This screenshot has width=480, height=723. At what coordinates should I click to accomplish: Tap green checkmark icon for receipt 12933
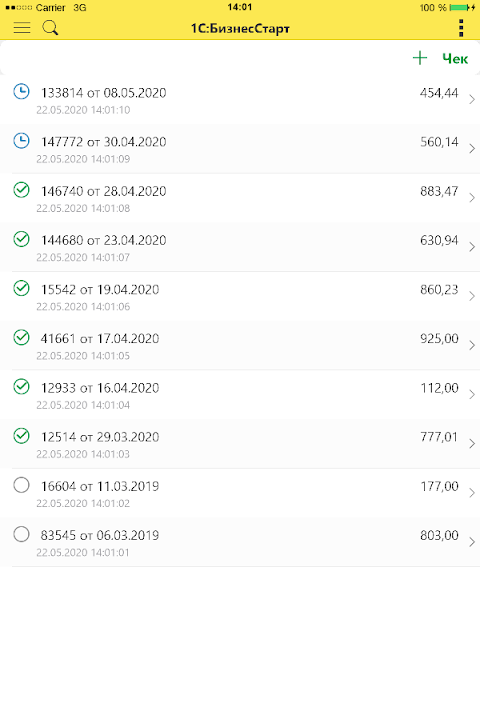(x=21, y=386)
